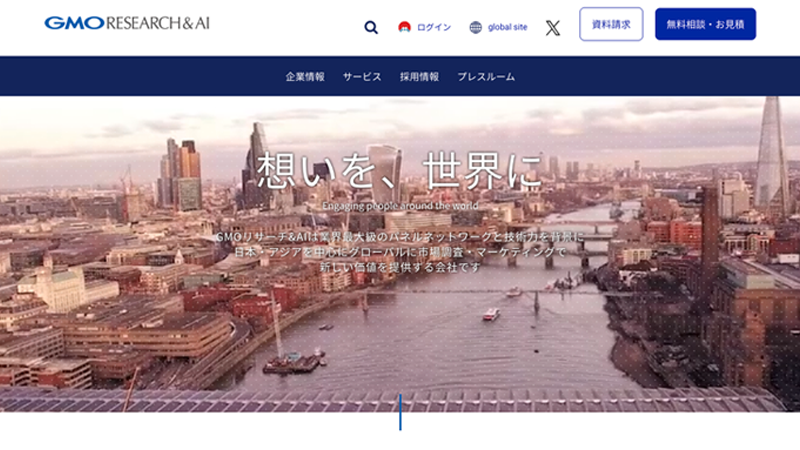Click the red login avatar icon
This screenshot has width=800, height=450.
click(x=404, y=28)
